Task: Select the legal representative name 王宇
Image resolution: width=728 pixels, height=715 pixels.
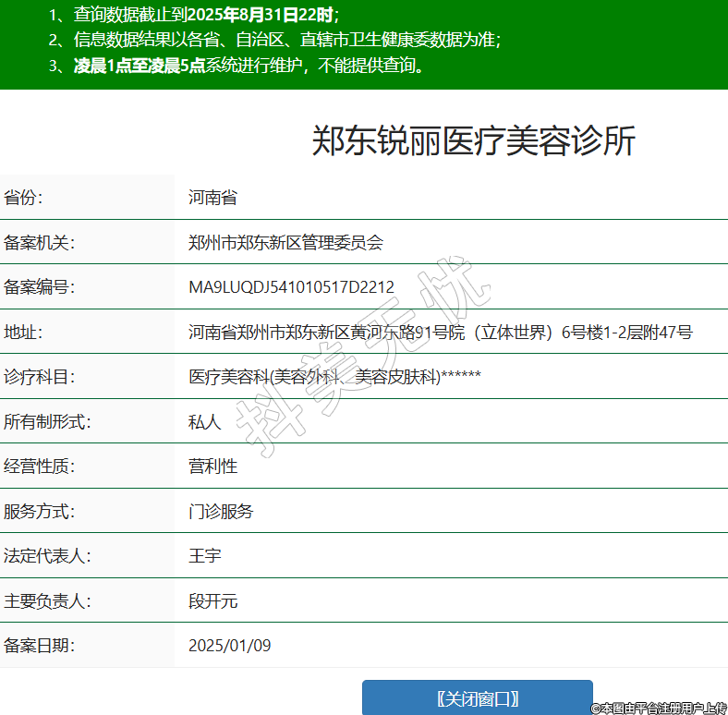Action: [x=205, y=556]
